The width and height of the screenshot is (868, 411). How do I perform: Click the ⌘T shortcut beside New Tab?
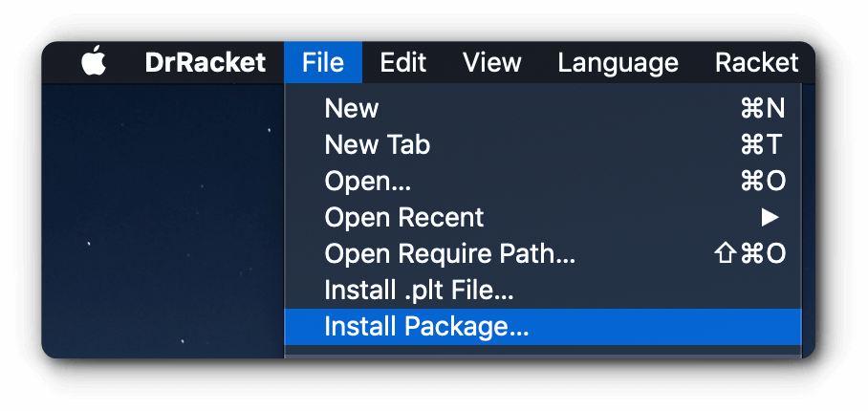[762, 145]
